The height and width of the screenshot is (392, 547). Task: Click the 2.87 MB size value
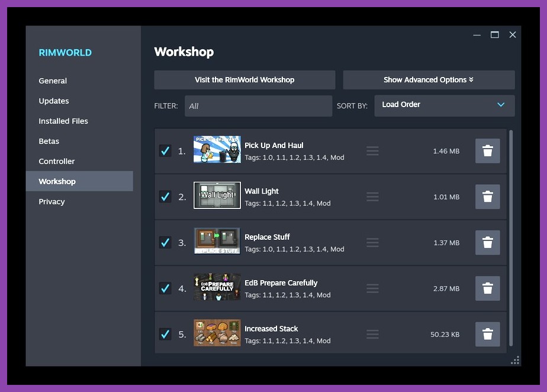coord(446,289)
